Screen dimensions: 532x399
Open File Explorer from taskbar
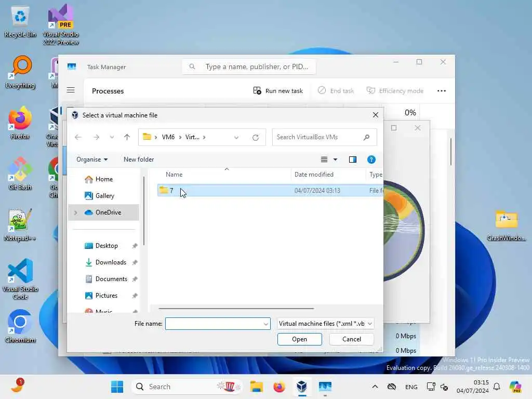pos(256,387)
